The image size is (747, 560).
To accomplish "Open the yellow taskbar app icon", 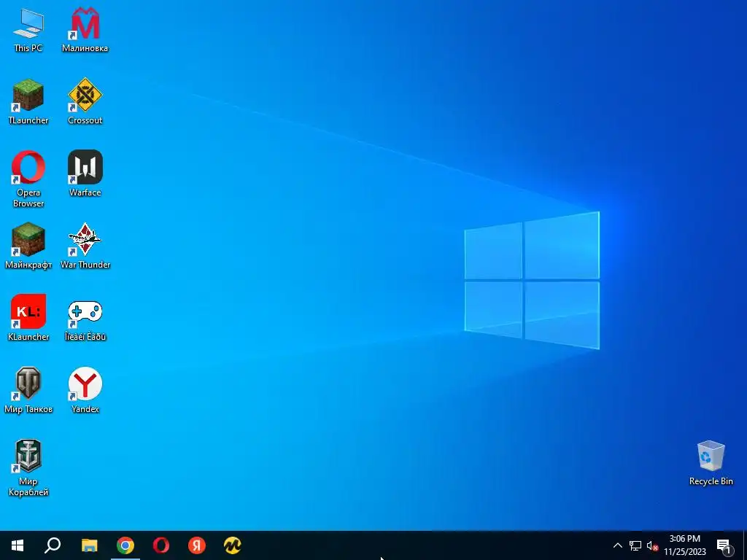I will pos(233,545).
